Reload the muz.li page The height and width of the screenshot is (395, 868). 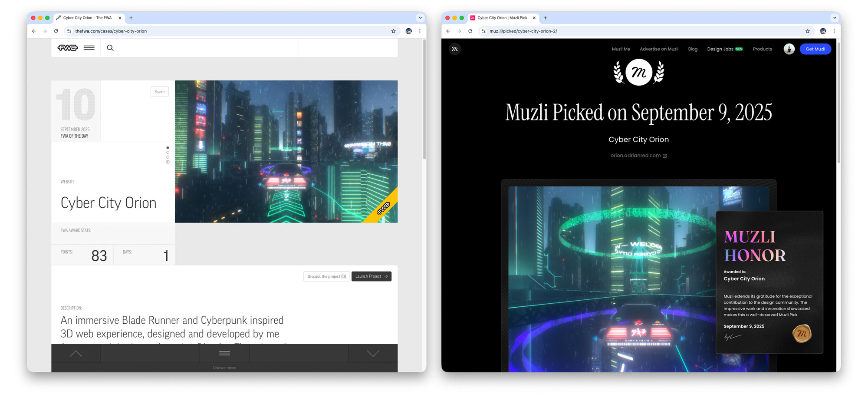click(470, 31)
